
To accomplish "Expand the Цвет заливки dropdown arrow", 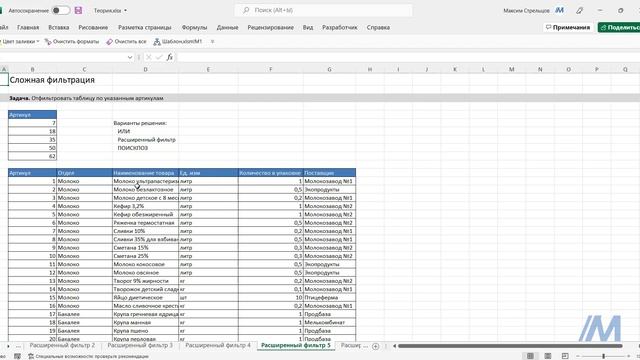I will [38, 41].
